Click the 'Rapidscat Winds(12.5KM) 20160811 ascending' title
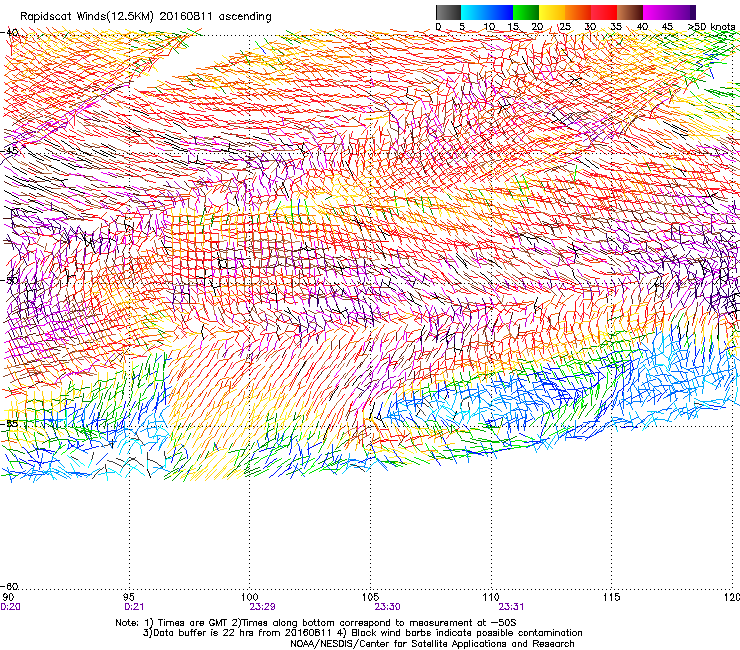740x650 pixels. 146,17
